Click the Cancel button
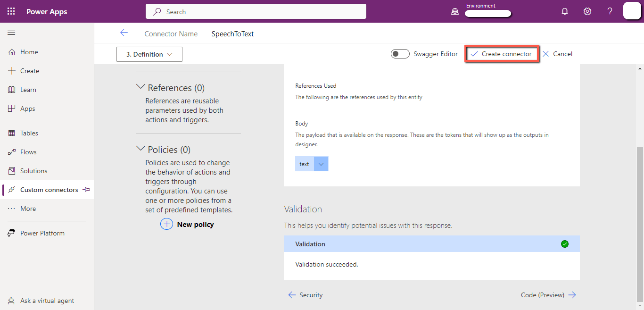644x310 pixels. tap(557, 54)
